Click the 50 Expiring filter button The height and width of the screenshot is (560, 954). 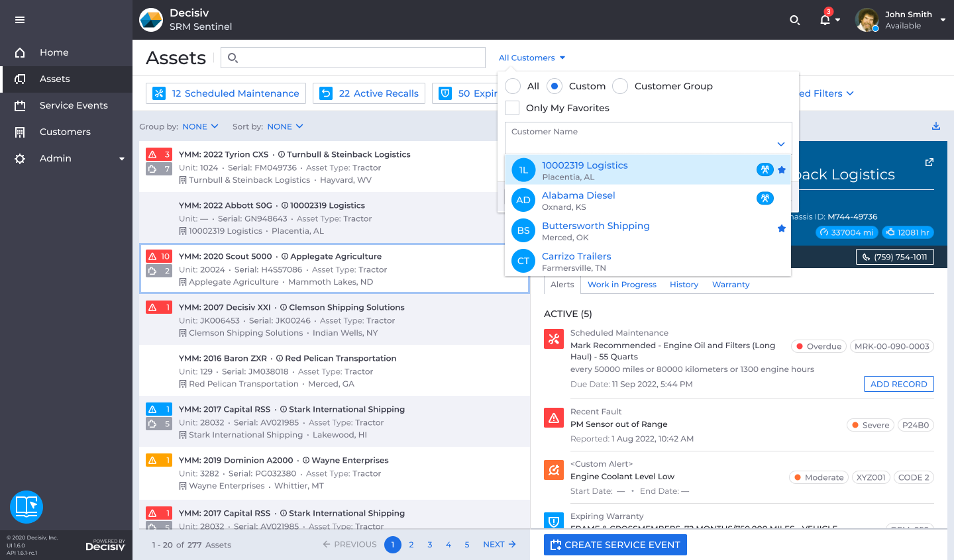click(x=465, y=93)
